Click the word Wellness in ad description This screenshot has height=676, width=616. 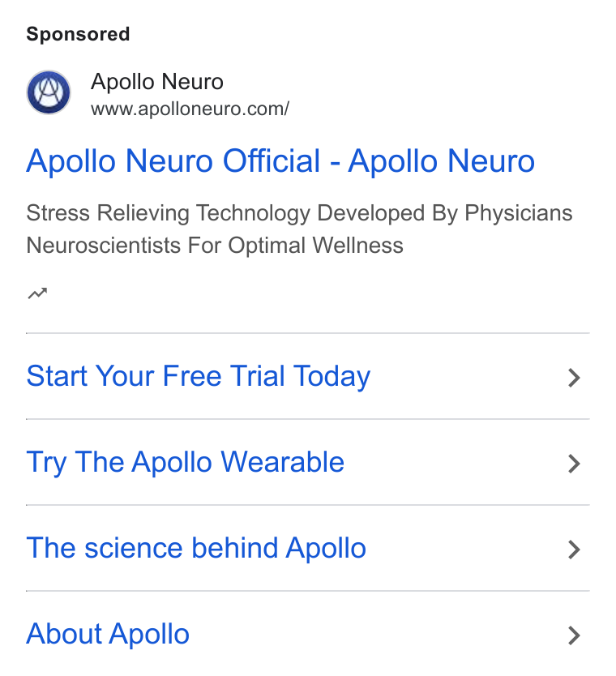click(357, 246)
